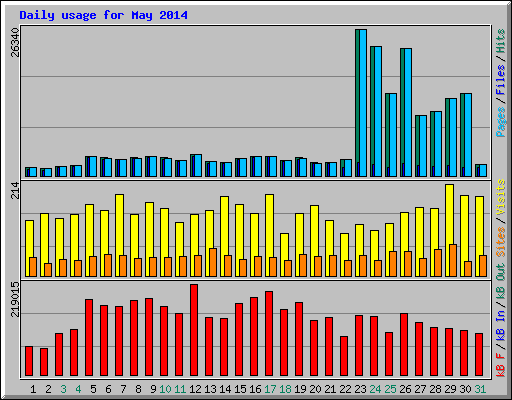Select the 26340 axis value label
Image resolution: width=512 pixels, height=400 pixels.
[15, 42]
